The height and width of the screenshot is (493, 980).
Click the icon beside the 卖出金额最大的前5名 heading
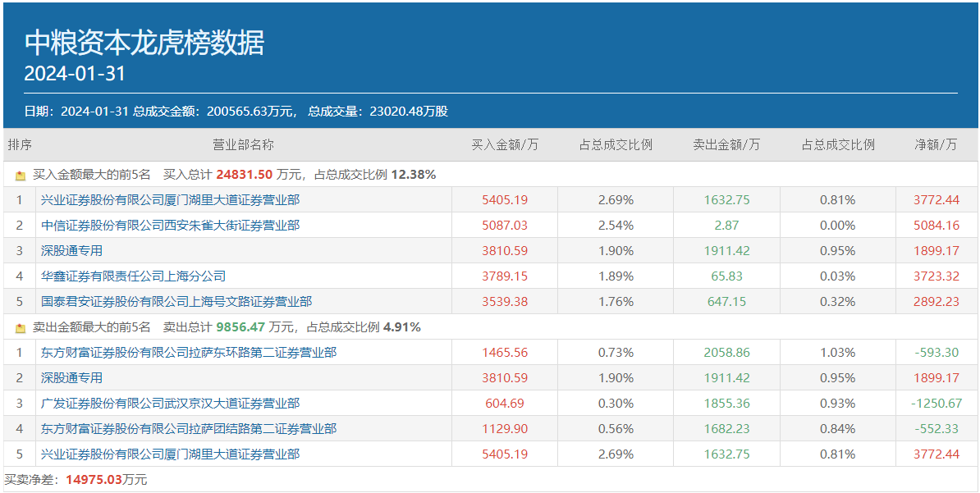point(21,328)
